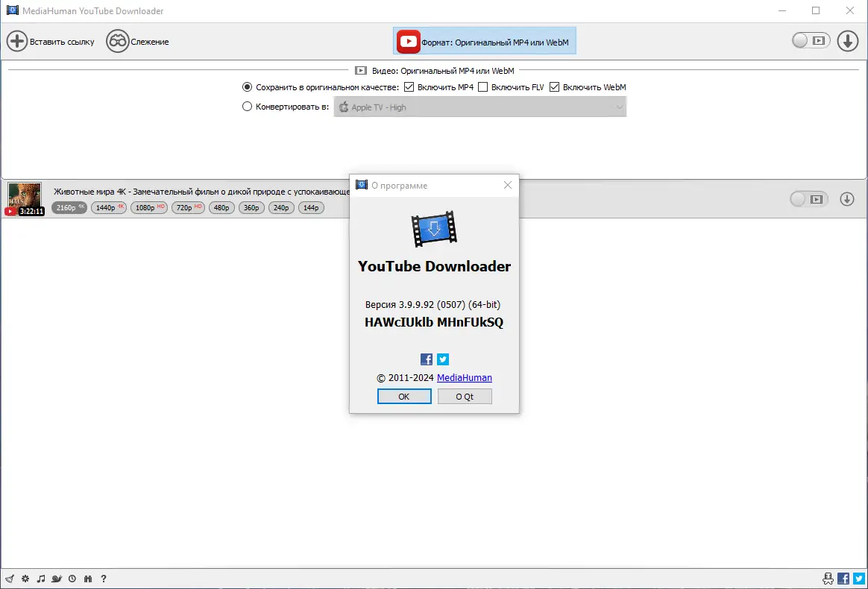Click Twitter icon in About dialog

(x=443, y=359)
